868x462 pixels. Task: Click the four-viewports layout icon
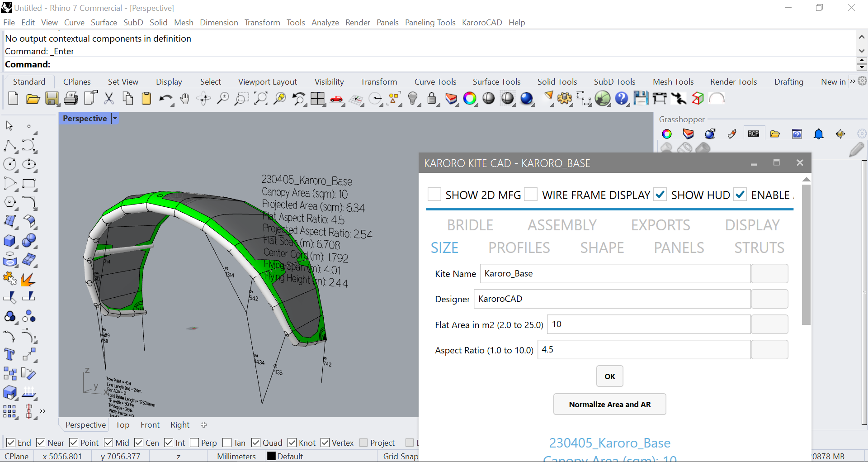point(317,98)
